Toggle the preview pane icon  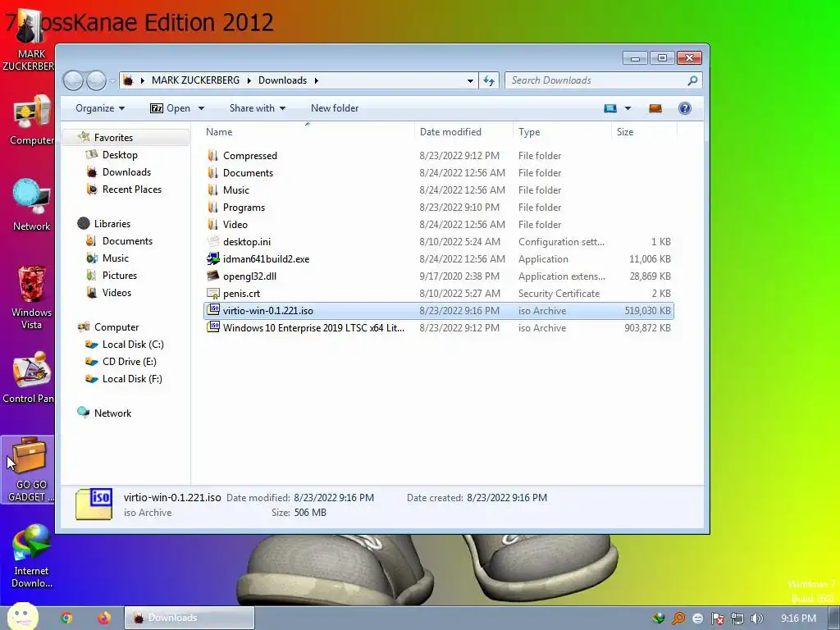[655, 108]
